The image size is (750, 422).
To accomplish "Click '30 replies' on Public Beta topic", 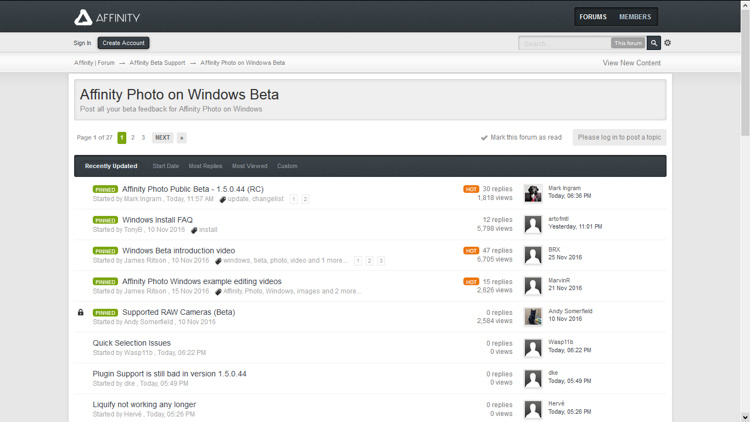I will [x=497, y=189].
